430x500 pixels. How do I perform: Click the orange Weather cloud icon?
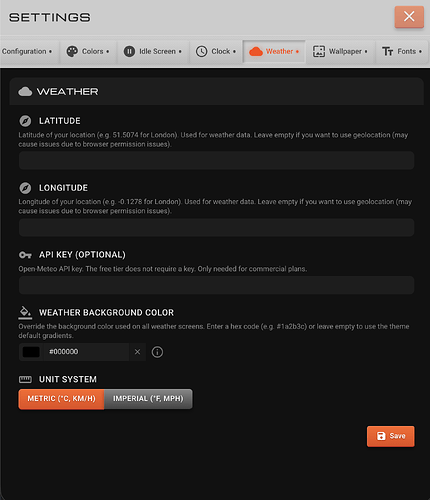coord(256,52)
